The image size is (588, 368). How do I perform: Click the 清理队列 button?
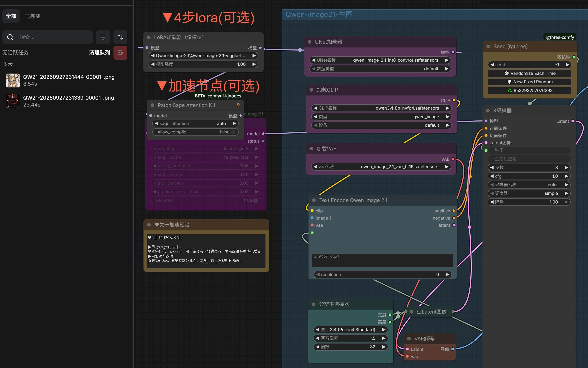pyautogui.click(x=100, y=53)
